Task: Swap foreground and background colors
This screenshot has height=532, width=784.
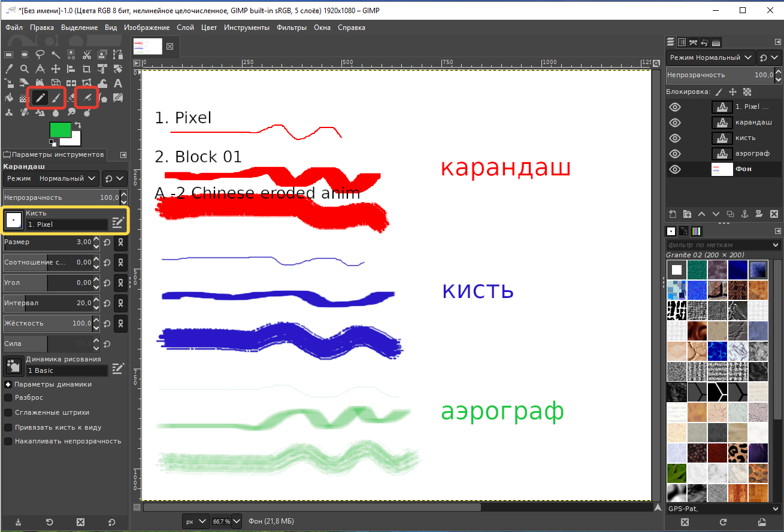Action: point(77,126)
